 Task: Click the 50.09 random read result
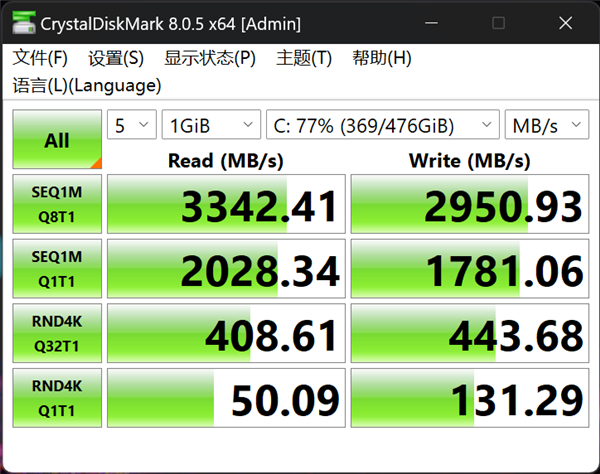tap(227, 399)
